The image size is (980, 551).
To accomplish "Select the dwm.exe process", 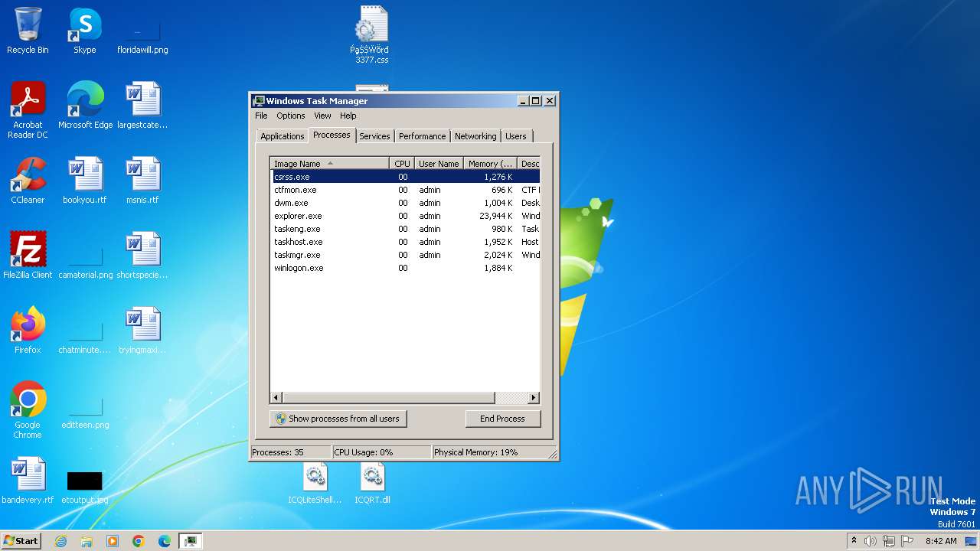I will coord(405,203).
